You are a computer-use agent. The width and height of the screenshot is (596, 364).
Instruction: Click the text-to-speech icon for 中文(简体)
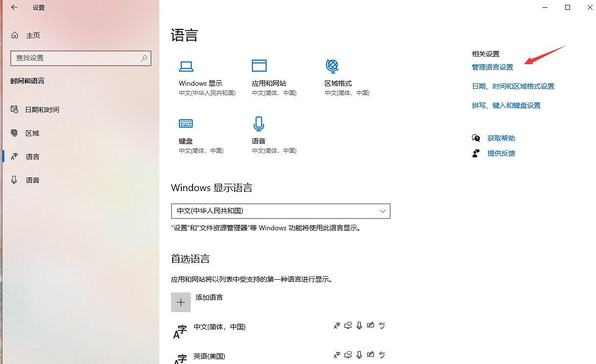[x=348, y=325]
